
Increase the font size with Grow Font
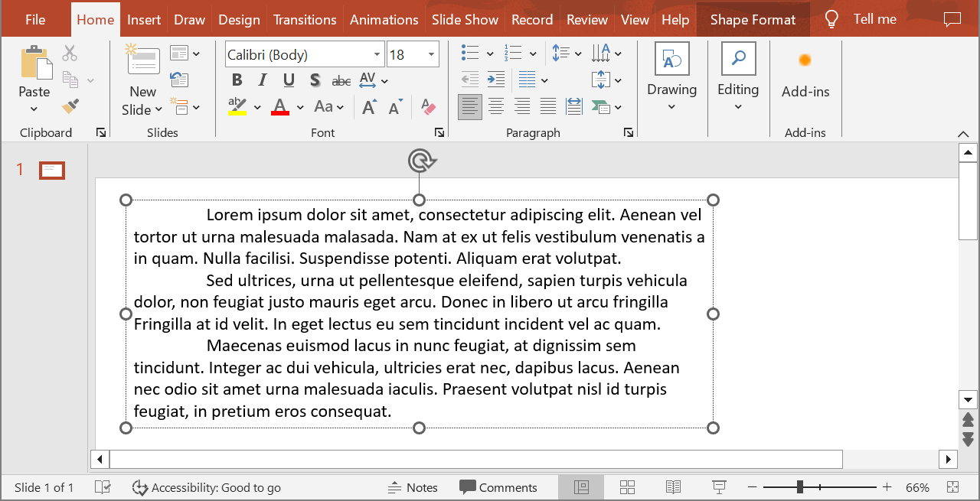point(368,106)
